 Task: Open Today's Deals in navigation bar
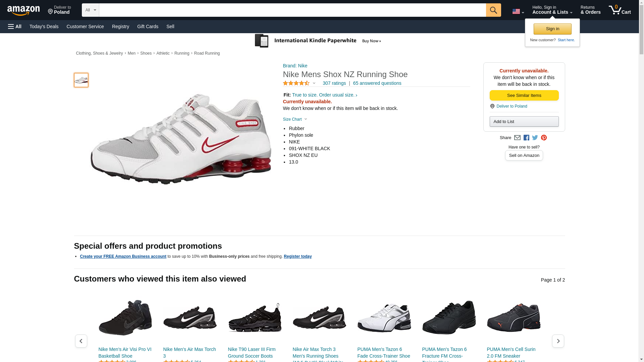click(44, 26)
